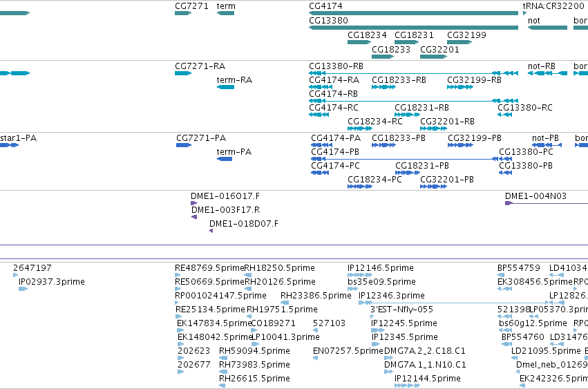Screen dimensions: 588x389
Task: Select the CG4174-PA protein
Action: coord(322,145)
